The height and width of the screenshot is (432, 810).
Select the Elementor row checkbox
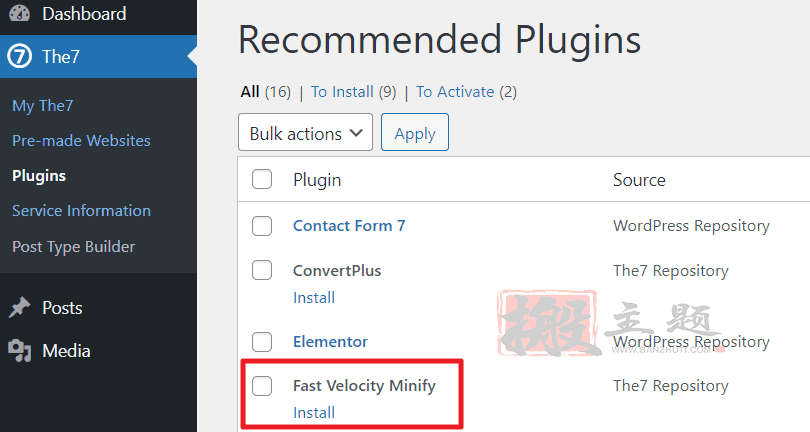pos(262,342)
